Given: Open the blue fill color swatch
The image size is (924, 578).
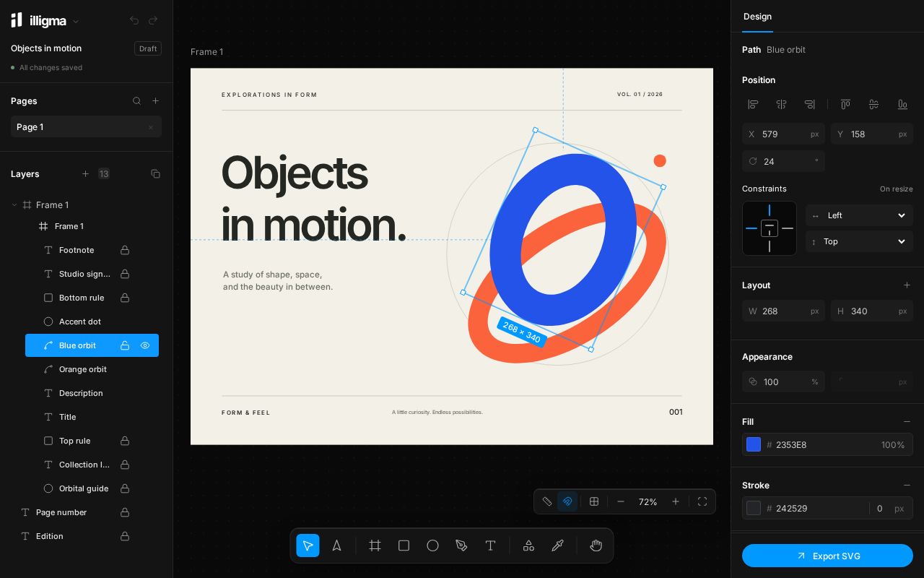Looking at the screenshot, I should pos(754,444).
